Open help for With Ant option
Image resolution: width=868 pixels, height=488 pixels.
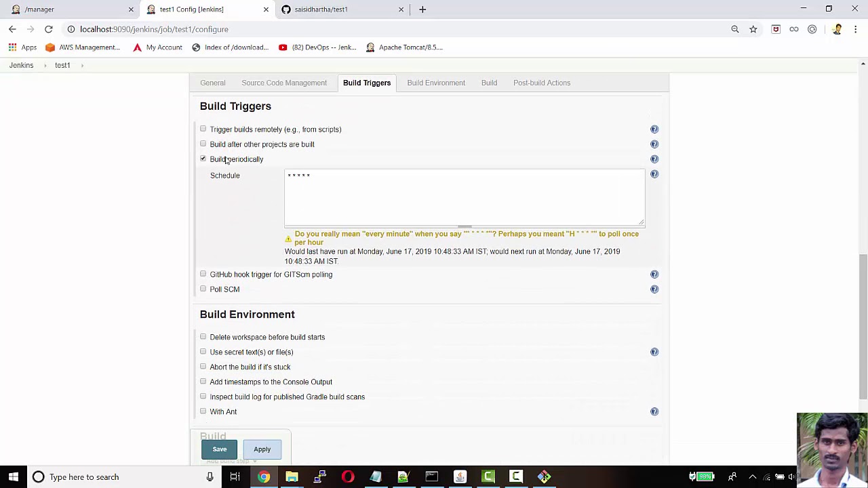click(x=654, y=411)
